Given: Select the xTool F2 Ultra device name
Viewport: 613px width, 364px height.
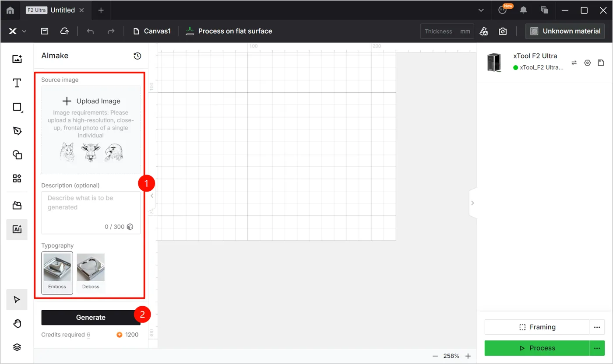Looking at the screenshot, I should [535, 56].
